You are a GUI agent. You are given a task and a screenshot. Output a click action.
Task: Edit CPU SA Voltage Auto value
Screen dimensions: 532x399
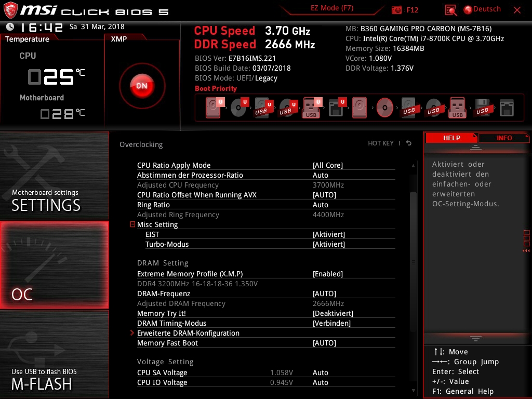(320, 373)
